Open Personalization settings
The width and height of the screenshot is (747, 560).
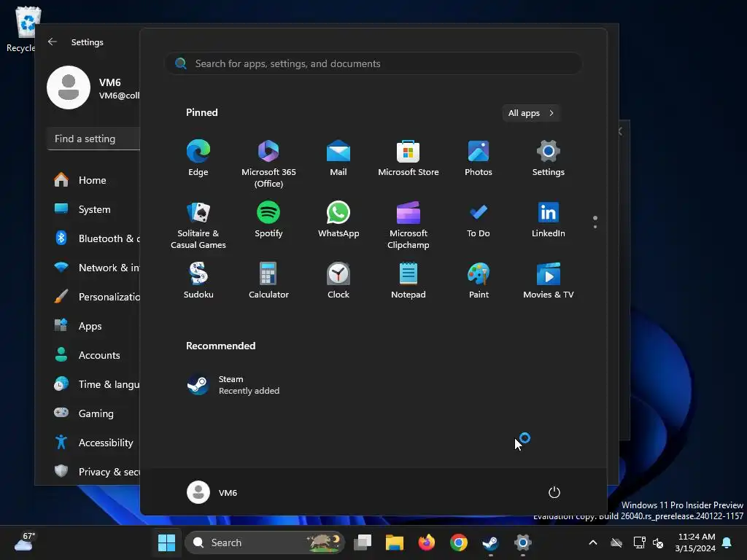tap(96, 297)
